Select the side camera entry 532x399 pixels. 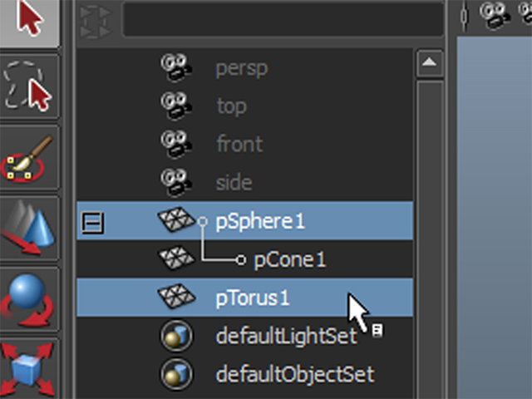(234, 183)
